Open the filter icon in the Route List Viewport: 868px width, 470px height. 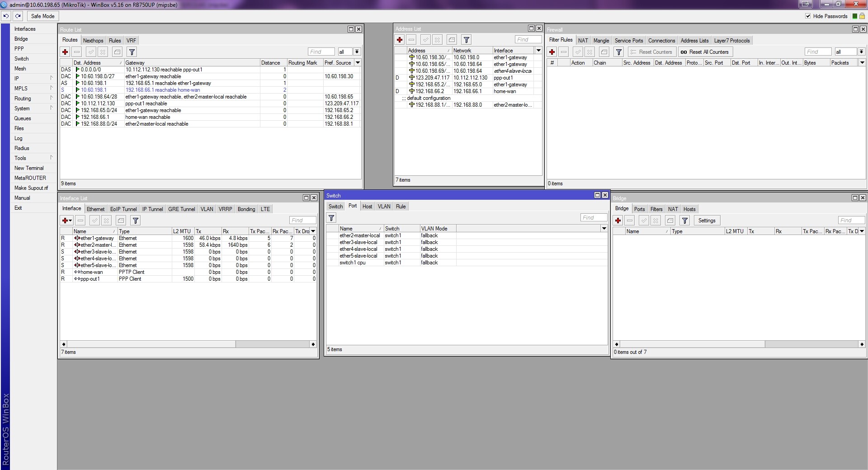click(132, 52)
